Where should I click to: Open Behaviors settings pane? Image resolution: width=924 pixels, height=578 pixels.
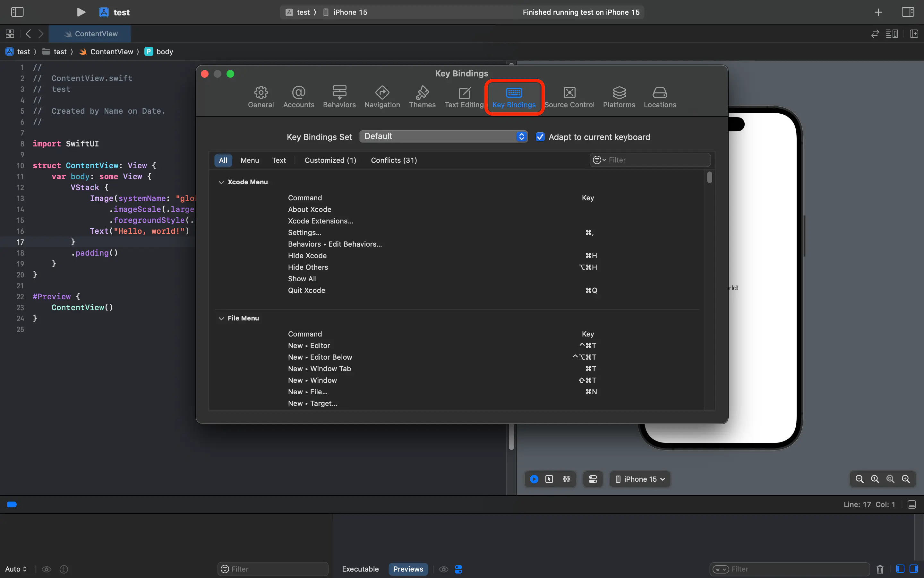[339, 97]
